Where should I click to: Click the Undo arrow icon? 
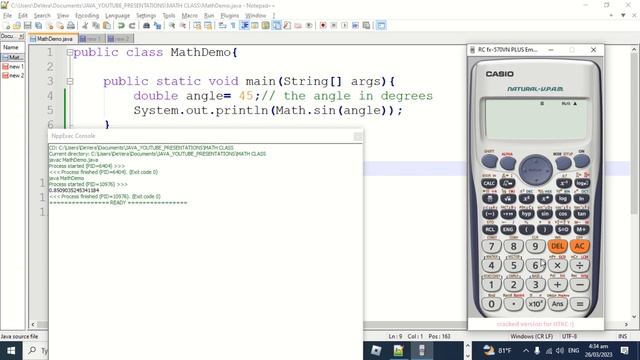tap(121, 26)
